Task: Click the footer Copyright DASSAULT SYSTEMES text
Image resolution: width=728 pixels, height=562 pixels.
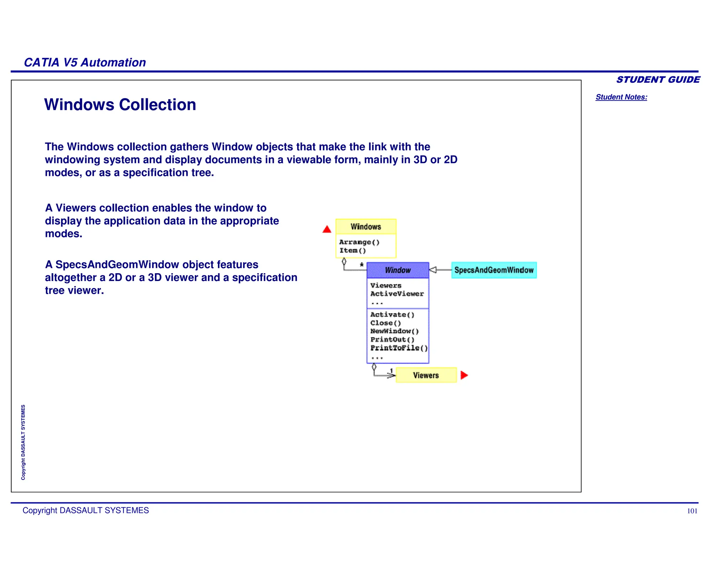Action: [86, 510]
